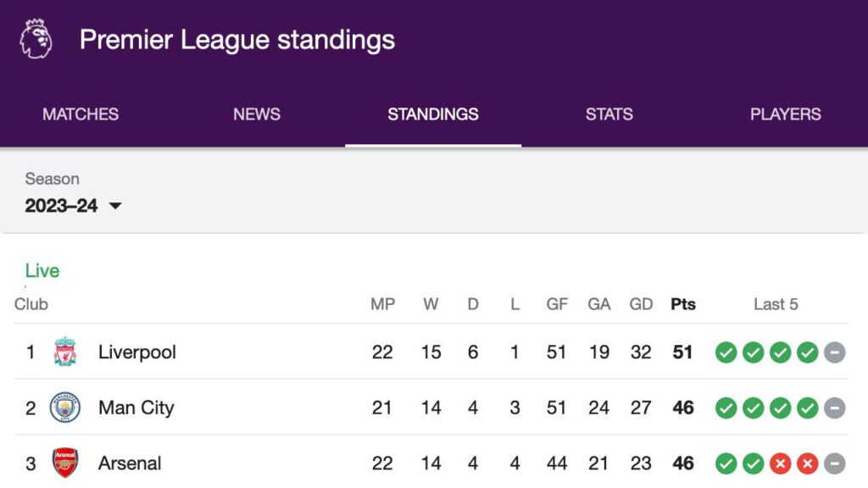The width and height of the screenshot is (868, 488).
Task: Select the Standings tab
Action: pos(433,114)
